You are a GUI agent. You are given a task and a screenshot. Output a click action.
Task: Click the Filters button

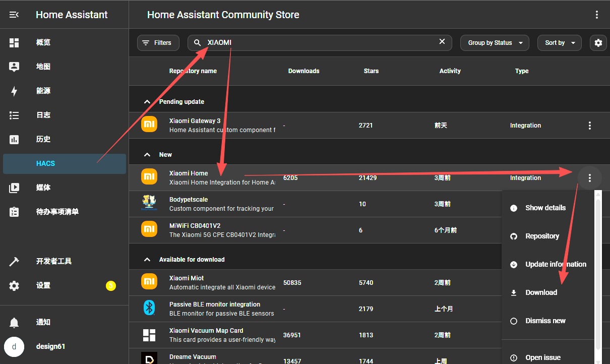pyautogui.click(x=158, y=43)
